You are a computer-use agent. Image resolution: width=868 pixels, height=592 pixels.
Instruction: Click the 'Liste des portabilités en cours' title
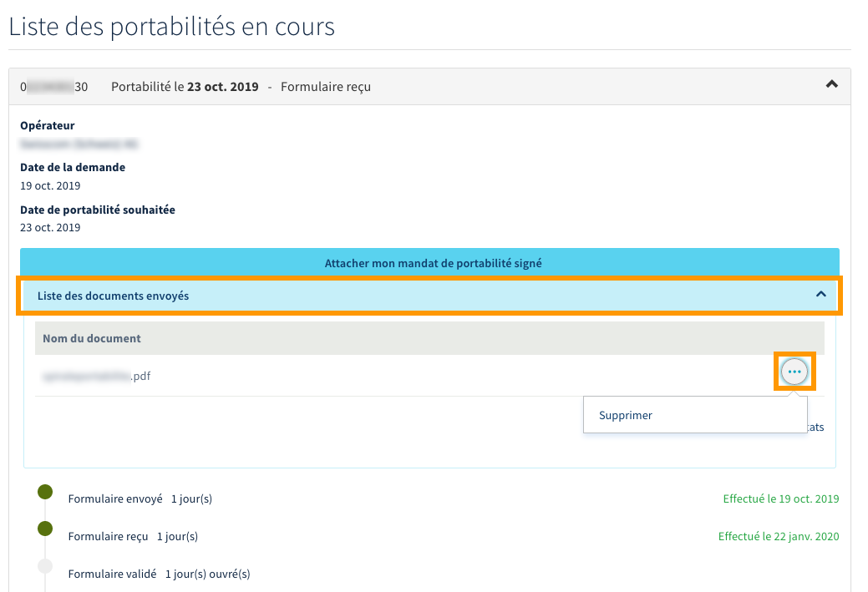[171, 27]
